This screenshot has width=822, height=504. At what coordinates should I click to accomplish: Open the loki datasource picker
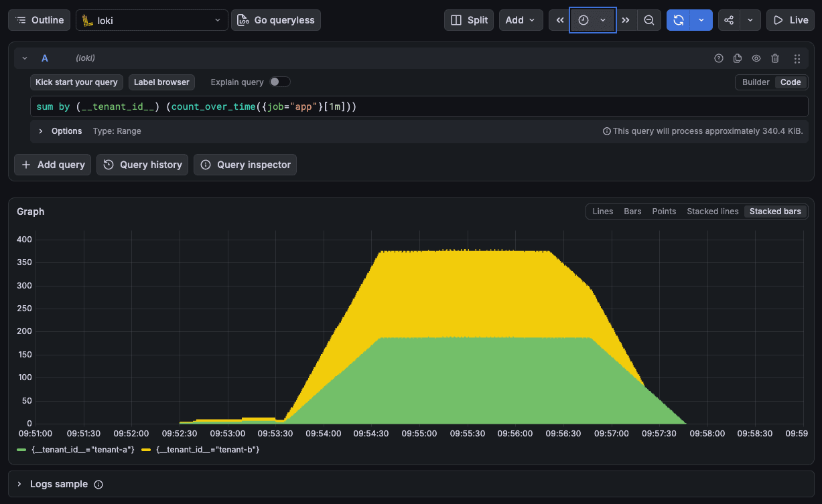[152, 20]
